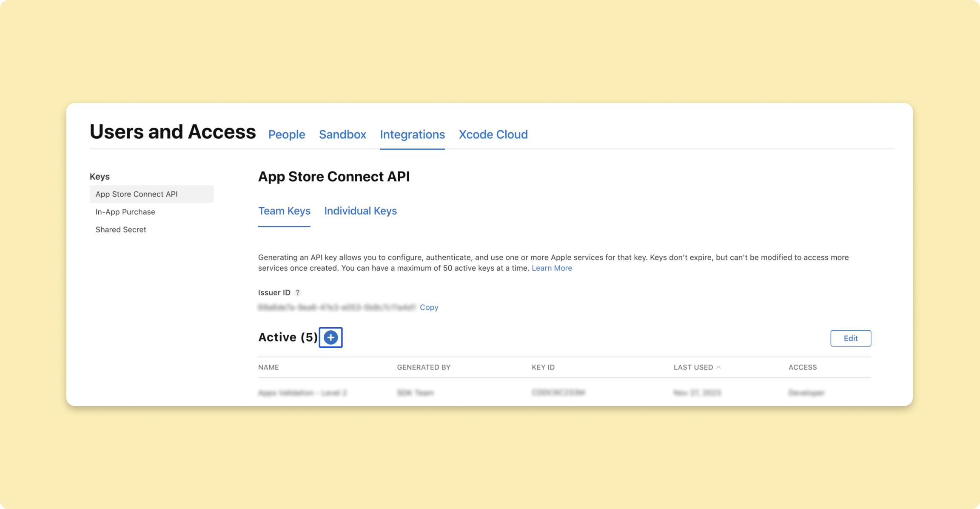Select App Store Connect API in sidebar
This screenshot has width=980, height=509.
click(x=137, y=194)
